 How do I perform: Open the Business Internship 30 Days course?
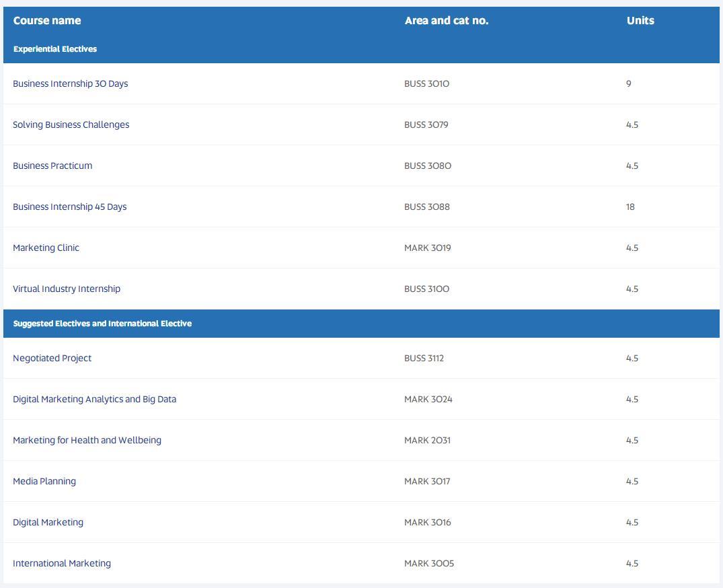71,83
